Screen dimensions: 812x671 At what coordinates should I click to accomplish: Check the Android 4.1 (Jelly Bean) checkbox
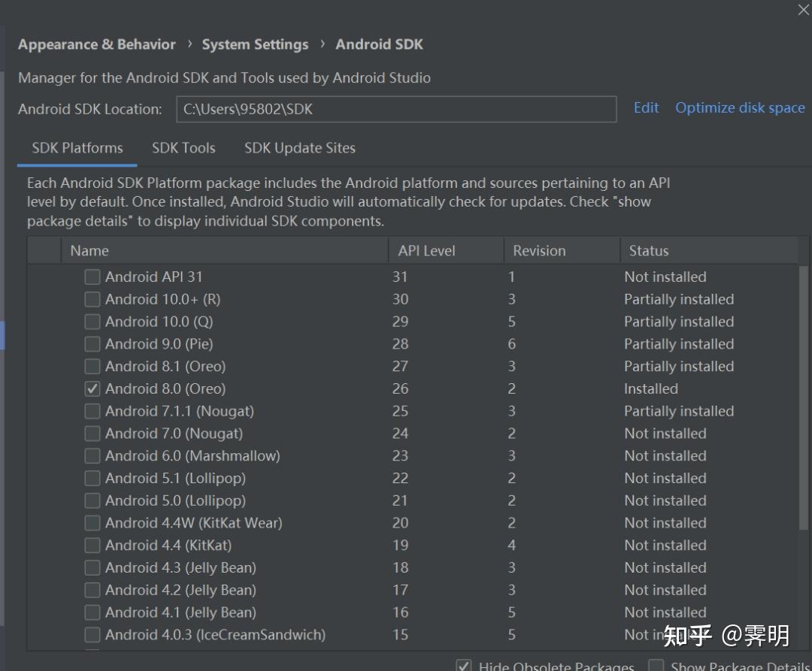tap(92, 612)
